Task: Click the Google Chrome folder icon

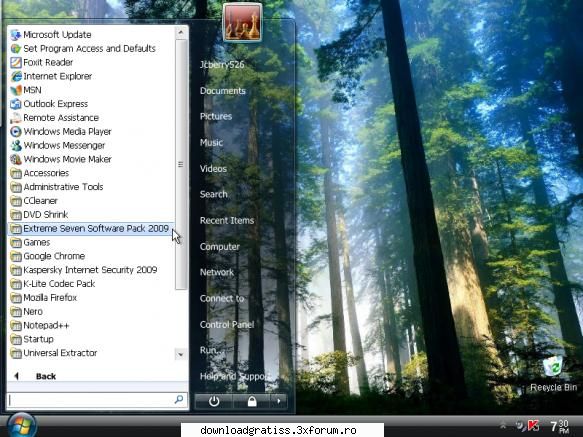Action: click(x=16, y=256)
